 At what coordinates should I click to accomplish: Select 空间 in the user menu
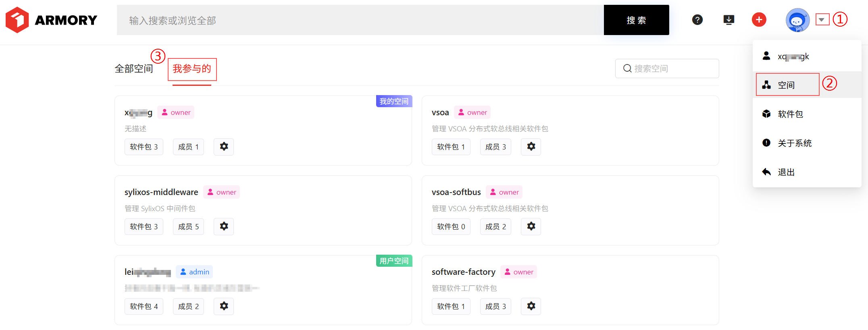point(787,85)
